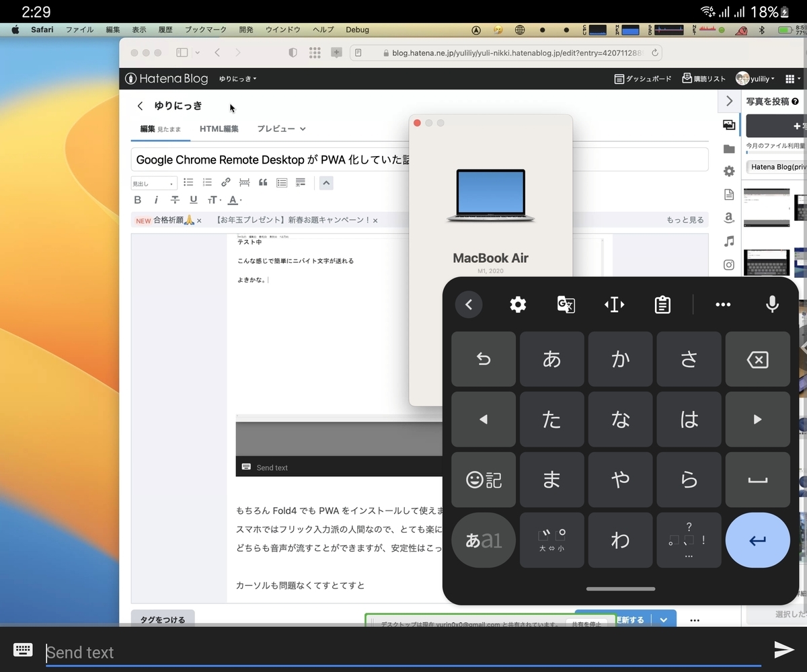Screen dimensions: 807x672
Task: Switch to HTML編集 tab
Action: click(x=219, y=128)
